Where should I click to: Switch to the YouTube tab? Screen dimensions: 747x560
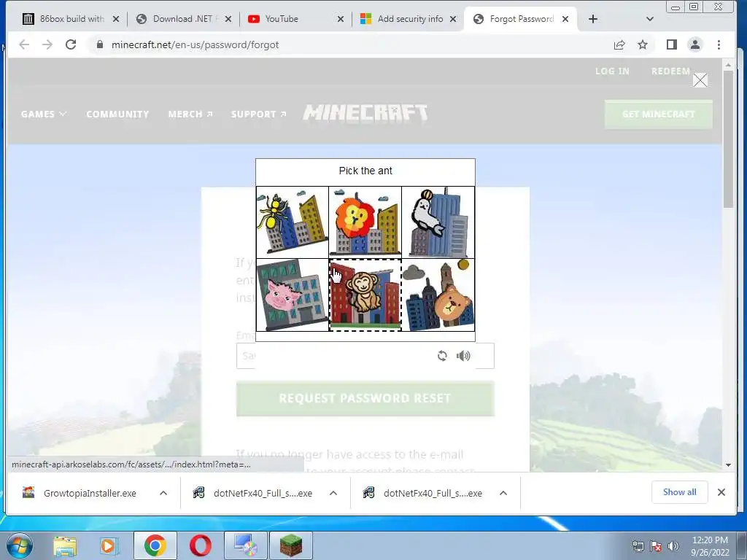[296, 19]
